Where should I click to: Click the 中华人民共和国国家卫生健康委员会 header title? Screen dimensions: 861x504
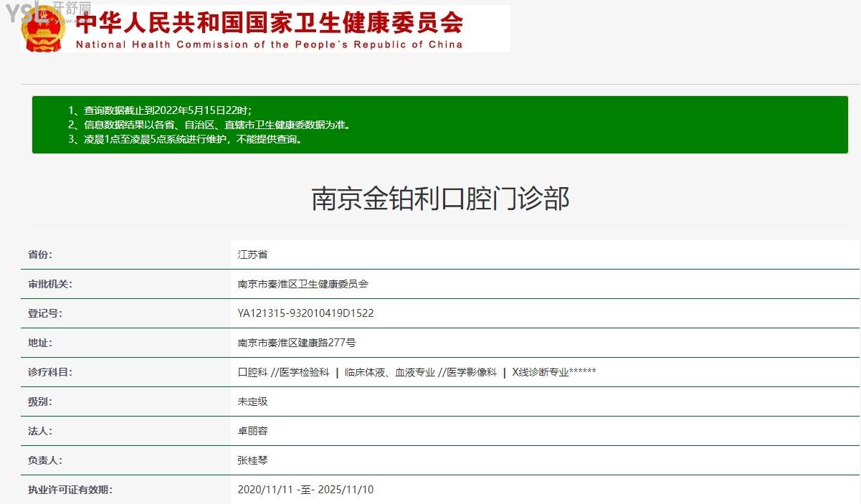click(x=270, y=23)
